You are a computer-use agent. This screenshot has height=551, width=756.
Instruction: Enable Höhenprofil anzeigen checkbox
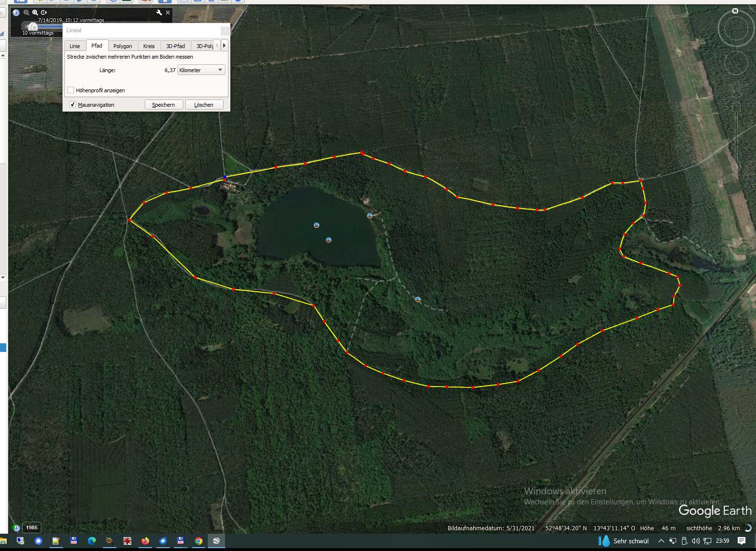(71, 90)
